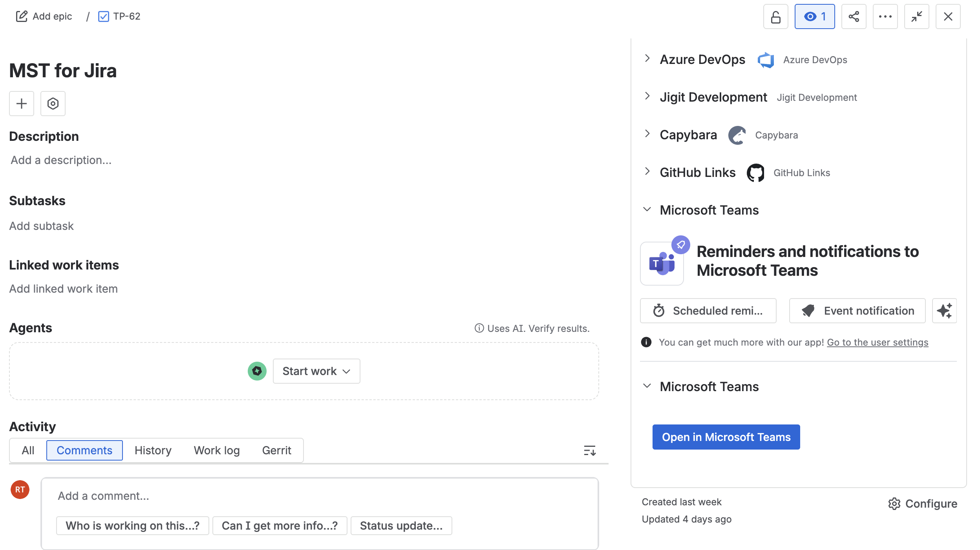Expand the GitHub Links section
Viewport: 980px width, 550px height.
(647, 172)
